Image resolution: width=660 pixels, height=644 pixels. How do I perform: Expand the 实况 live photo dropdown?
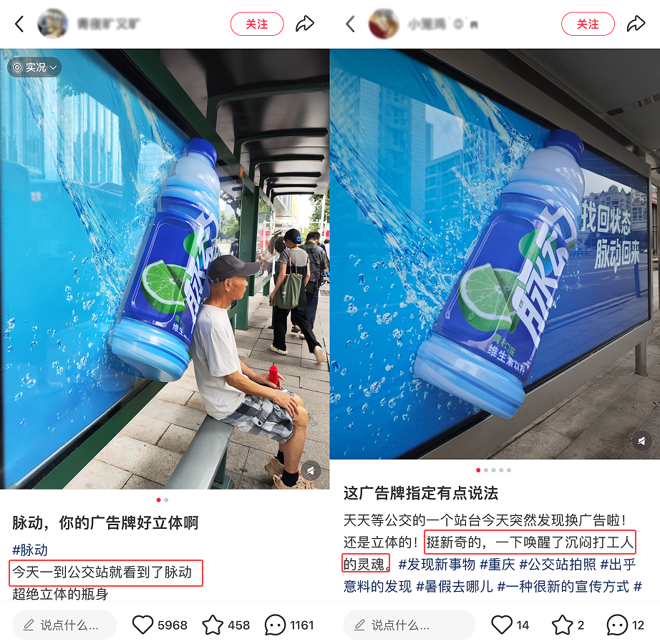(x=34, y=67)
